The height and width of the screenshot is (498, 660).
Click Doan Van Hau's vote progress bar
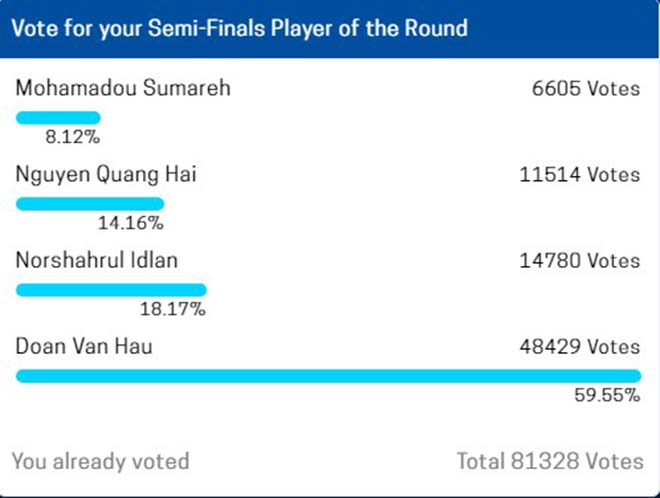pyautogui.click(x=328, y=376)
